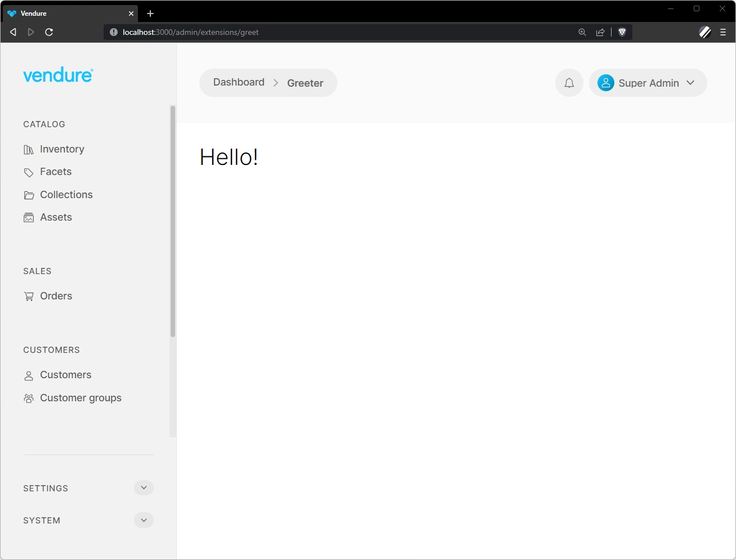
Task: Click inside the address bar
Action: click(x=282, y=32)
